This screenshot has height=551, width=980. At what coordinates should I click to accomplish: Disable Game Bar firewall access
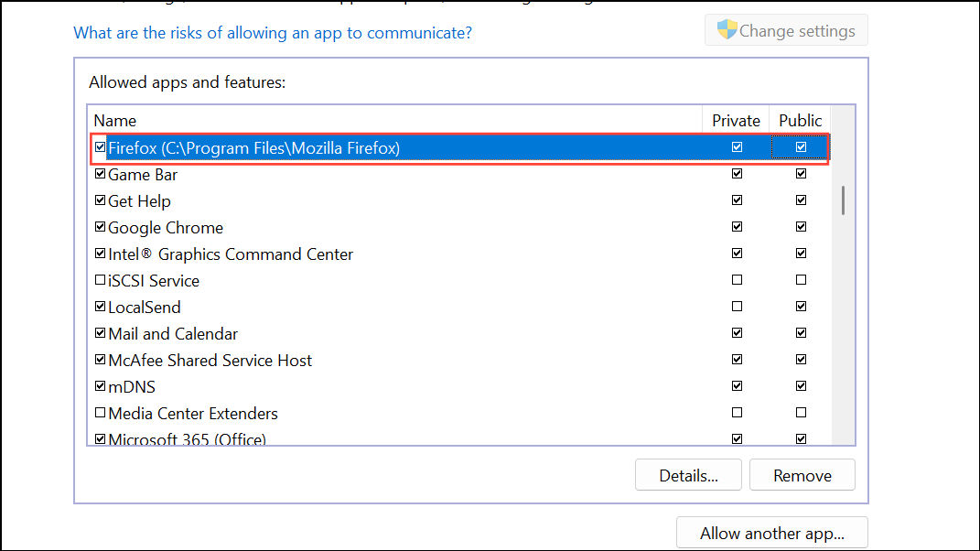click(x=100, y=173)
